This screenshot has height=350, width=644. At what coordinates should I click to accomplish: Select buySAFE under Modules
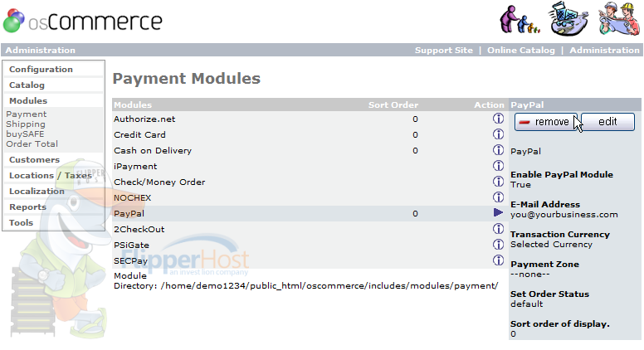pyautogui.click(x=25, y=134)
